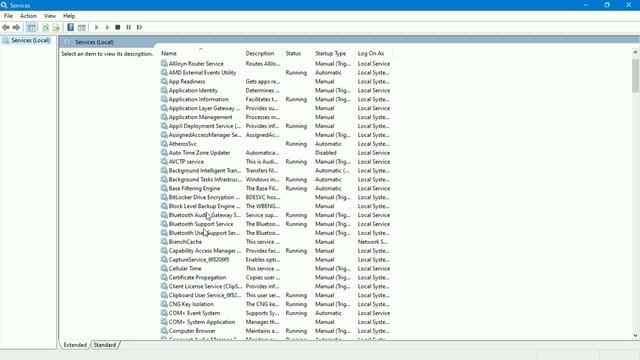Viewport: 640px width, 360px height.
Task: Click the Stop Service square icon
Action: click(118, 27)
